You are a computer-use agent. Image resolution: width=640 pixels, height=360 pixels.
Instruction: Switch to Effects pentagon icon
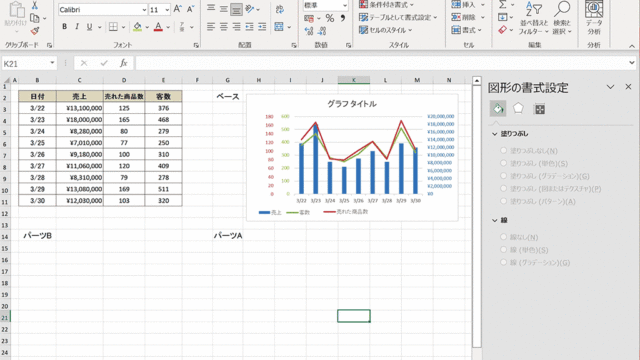point(518,109)
